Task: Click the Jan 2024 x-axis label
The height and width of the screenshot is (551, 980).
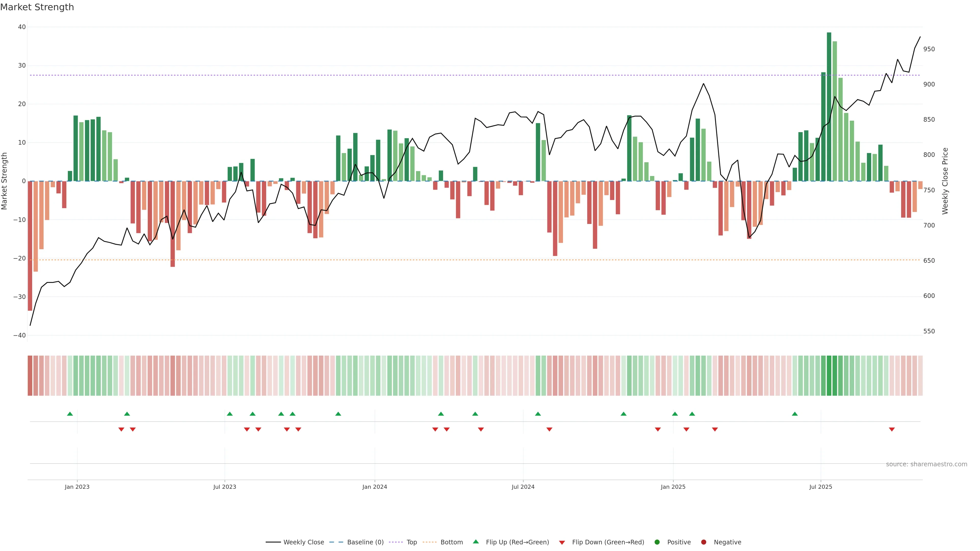Action: [x=375, y=487]
